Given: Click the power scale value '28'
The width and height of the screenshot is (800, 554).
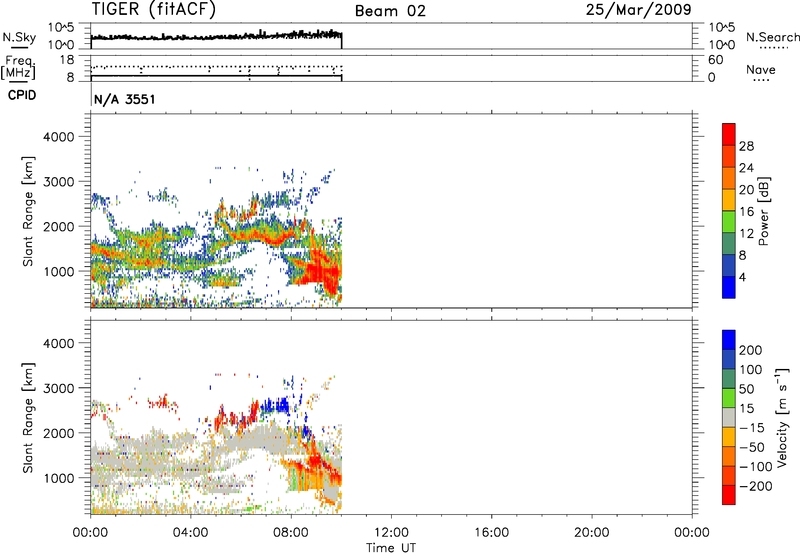Looking at the screenshot, I should point(746,146).
